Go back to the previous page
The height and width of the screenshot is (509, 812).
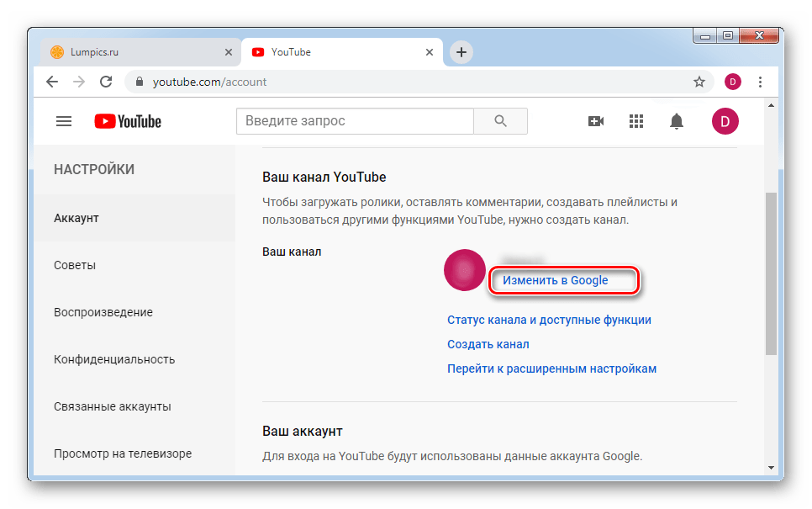52,82
